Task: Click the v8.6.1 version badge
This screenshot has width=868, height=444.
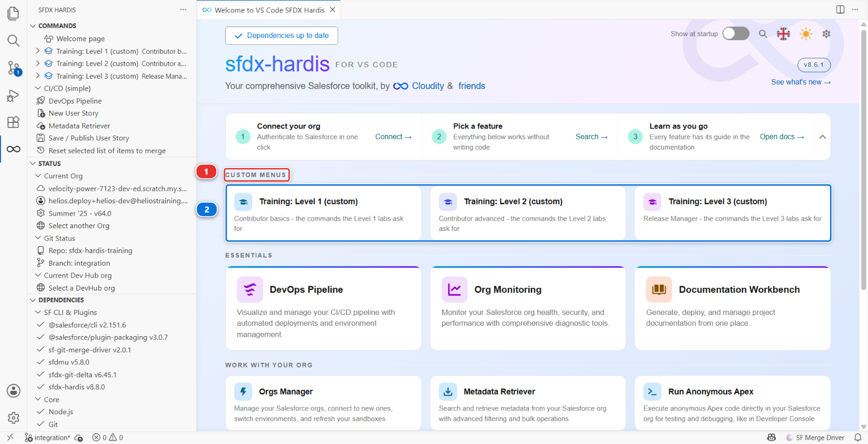Action: pyautogui.click(x=814, y=65)
